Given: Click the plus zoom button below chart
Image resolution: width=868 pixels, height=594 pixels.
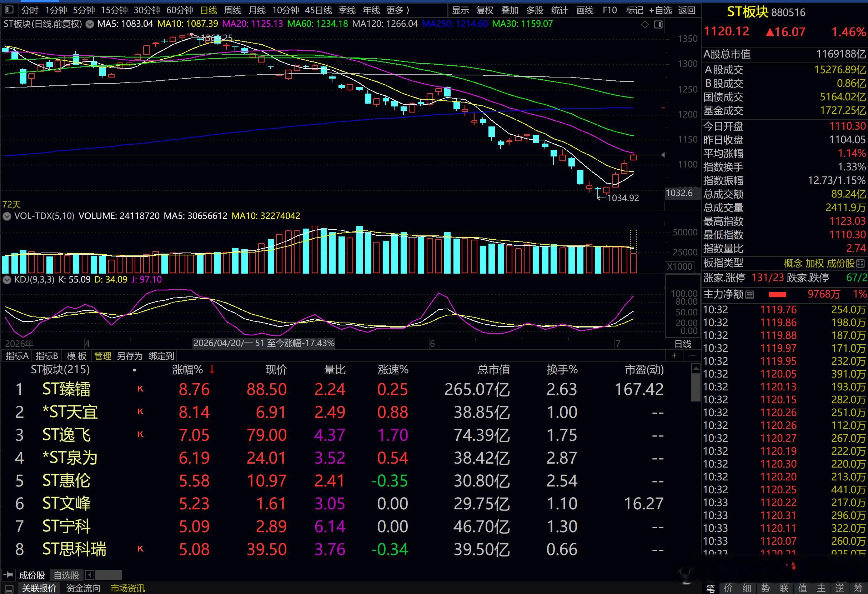Looking at the screenshot, I should tap(674, 355).
